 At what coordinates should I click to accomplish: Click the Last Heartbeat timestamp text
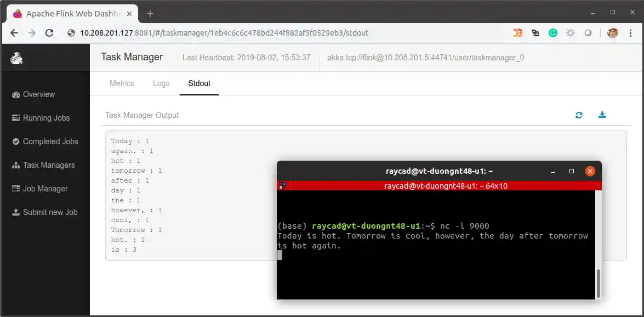pyautogui.click(x=247, y=58)
